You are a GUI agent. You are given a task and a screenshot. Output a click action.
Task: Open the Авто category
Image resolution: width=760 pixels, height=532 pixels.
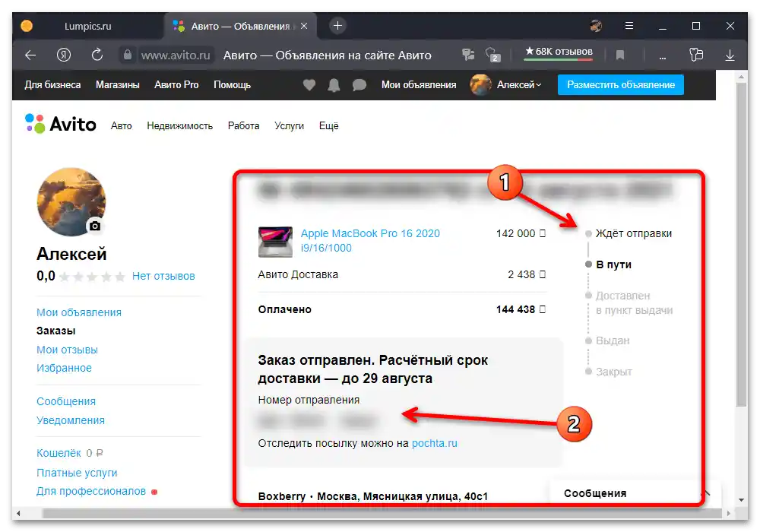(121, 126)
